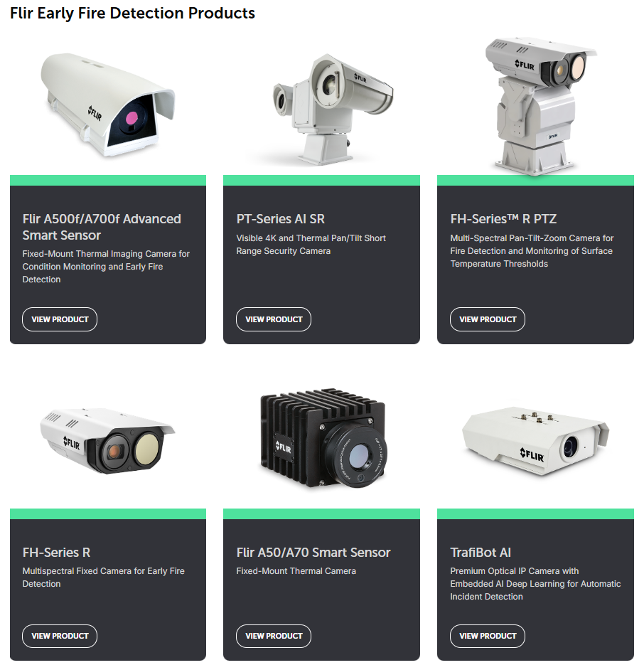Select the Multispectral Fixed Camera description text
Image resolution: width=644 pixels, height=665 pixels.
tap(104, 578)
